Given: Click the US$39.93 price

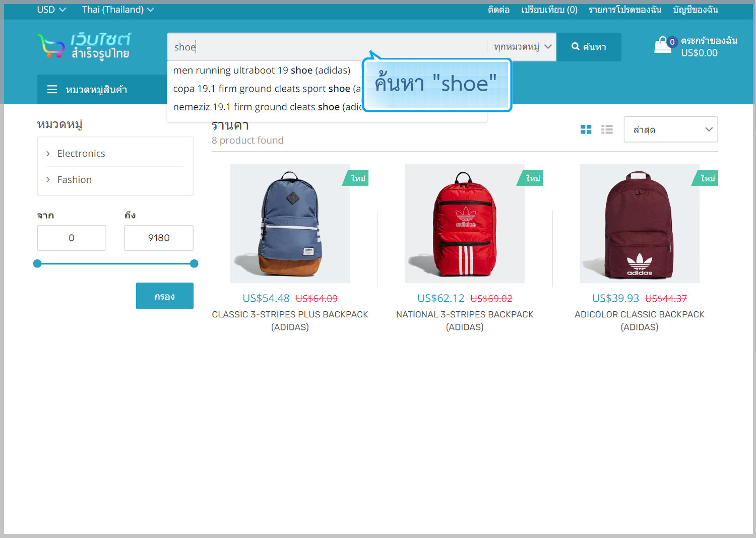Looking at the screenshot, I should tap(615, 298).
